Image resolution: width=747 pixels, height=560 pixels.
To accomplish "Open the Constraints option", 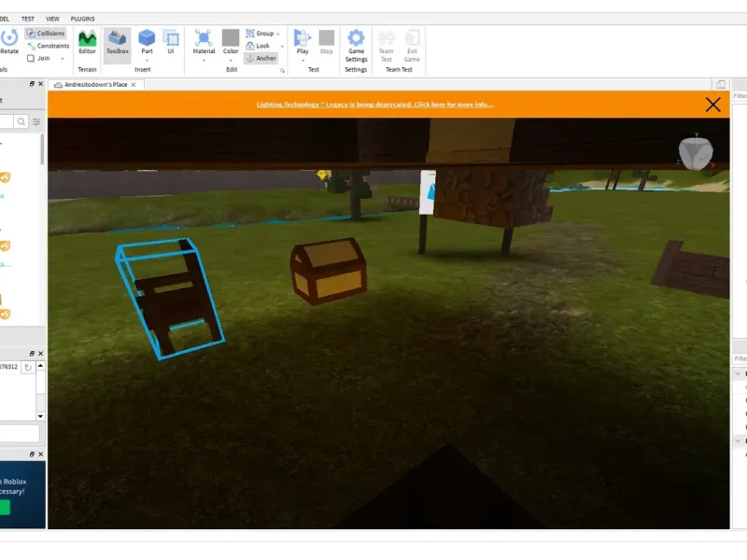I will coord(49,46).
